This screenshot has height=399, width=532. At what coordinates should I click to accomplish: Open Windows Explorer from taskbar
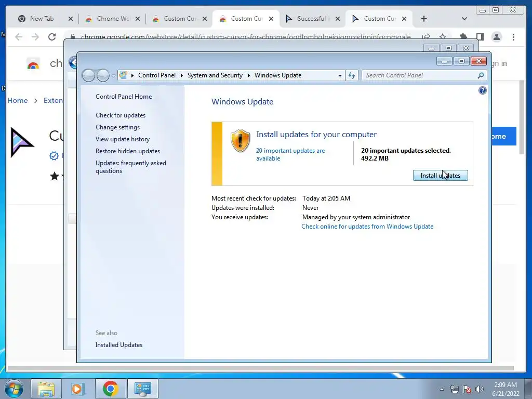46,389
